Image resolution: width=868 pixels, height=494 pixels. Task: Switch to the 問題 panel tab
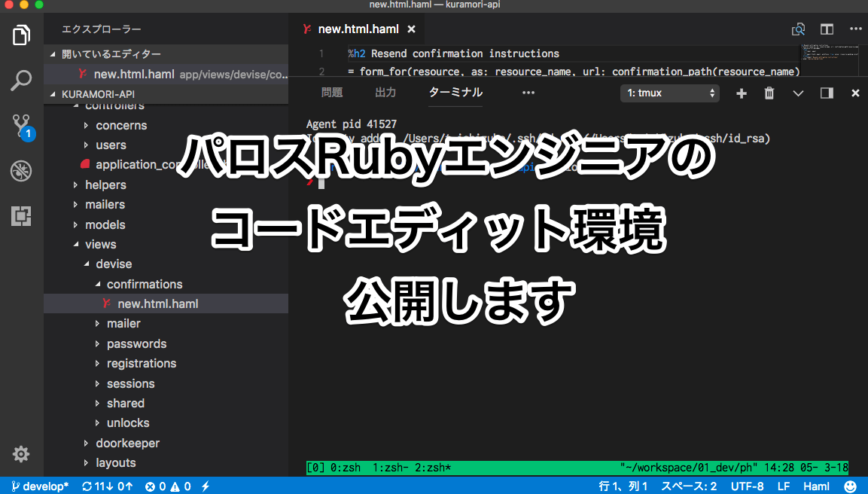331,93
